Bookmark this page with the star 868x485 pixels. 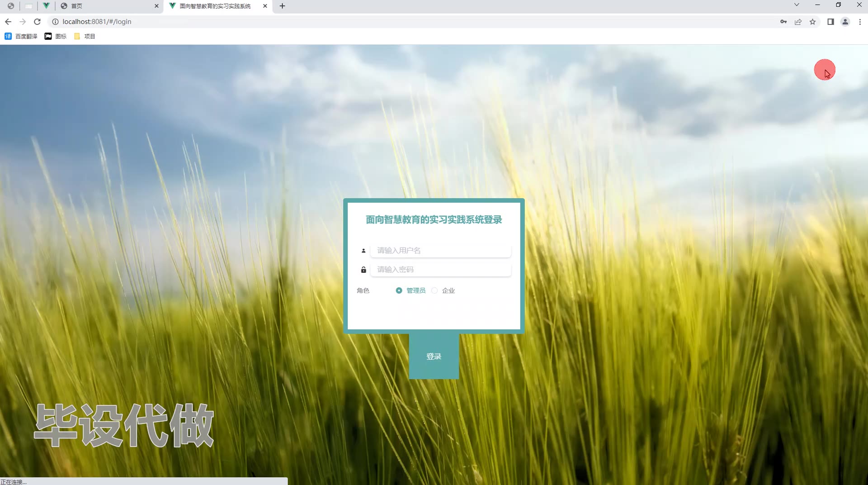[812, 22]
